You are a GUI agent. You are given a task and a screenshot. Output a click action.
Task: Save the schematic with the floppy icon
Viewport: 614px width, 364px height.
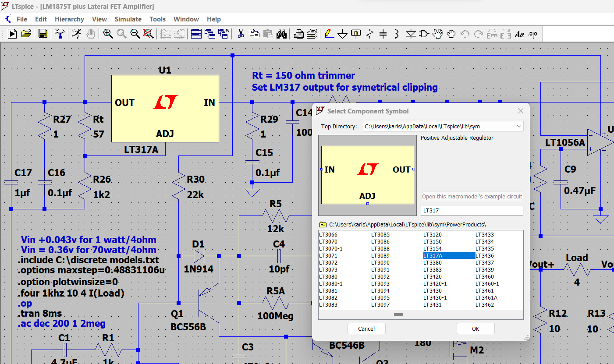pyautogui.click(x=43, y=33)
